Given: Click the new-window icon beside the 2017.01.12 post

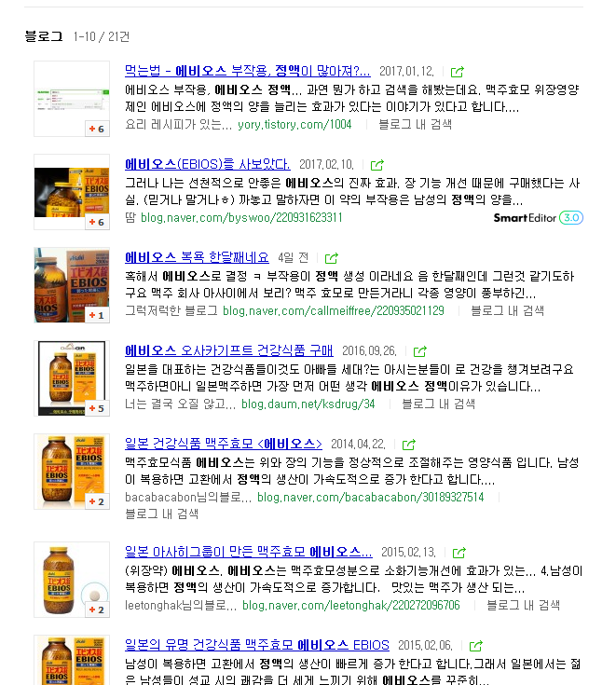Looking at the screenshot, I should 458,72.
